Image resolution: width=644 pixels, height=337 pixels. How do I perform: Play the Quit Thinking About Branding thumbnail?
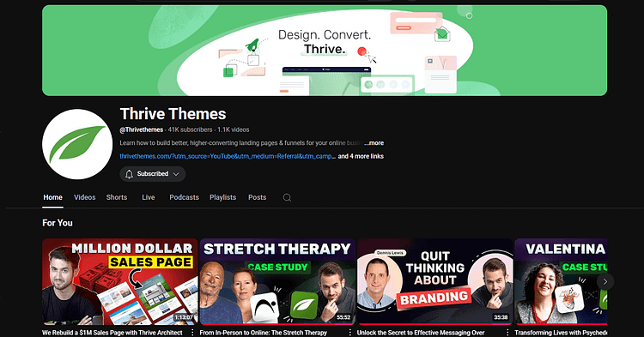tap(435, 281)
